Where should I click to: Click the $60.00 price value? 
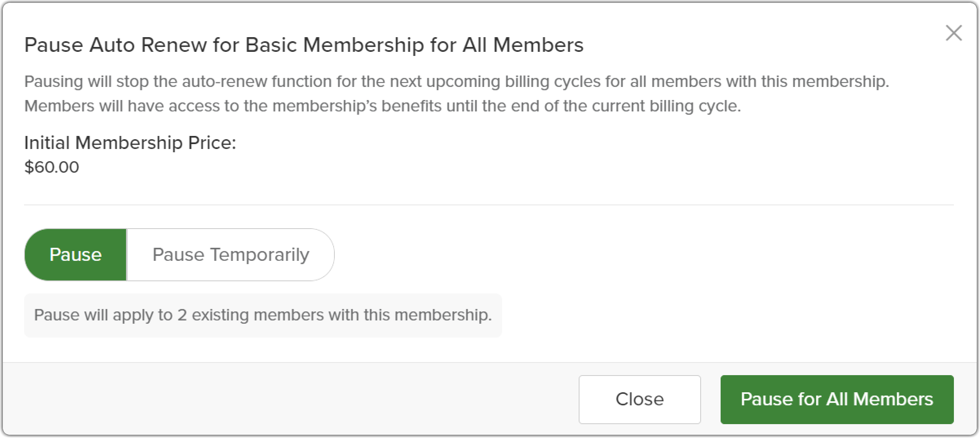[52, 167]
